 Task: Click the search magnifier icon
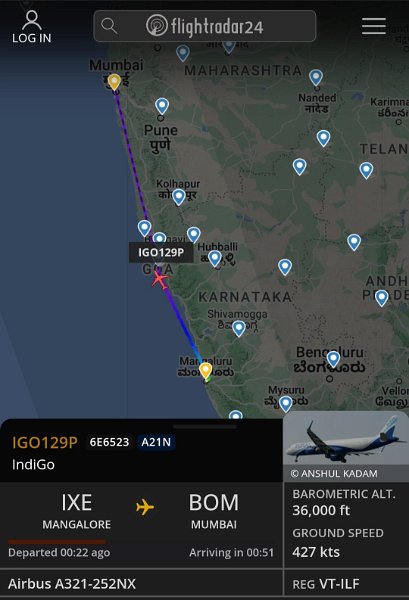(109, 26)
